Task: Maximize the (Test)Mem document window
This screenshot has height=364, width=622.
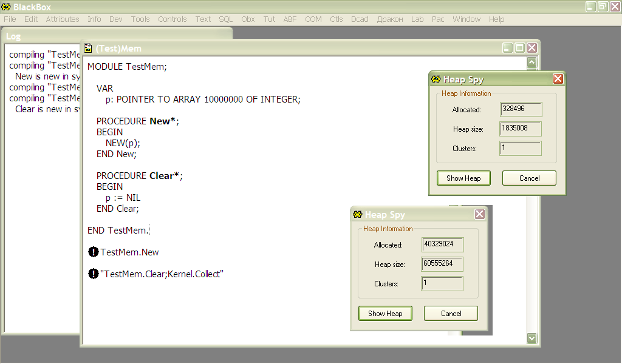Action: tap(520, 48)
